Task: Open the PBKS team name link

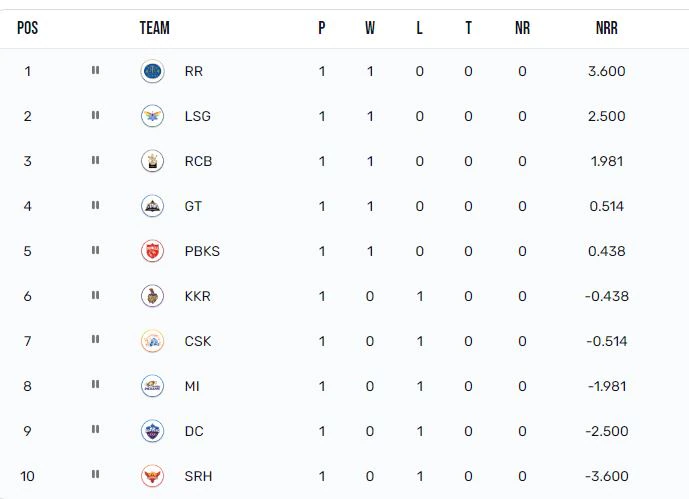Action: [202, 251]
